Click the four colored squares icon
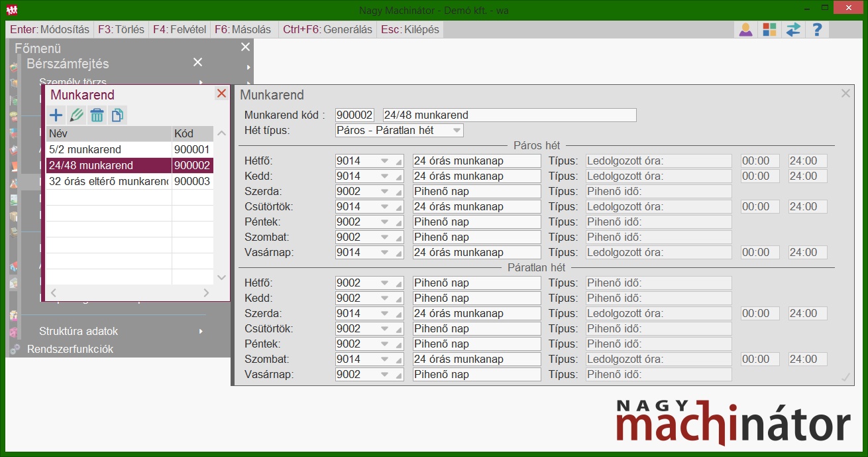The height and width of the screenshot is (457, 868). [x=769, y=30]
